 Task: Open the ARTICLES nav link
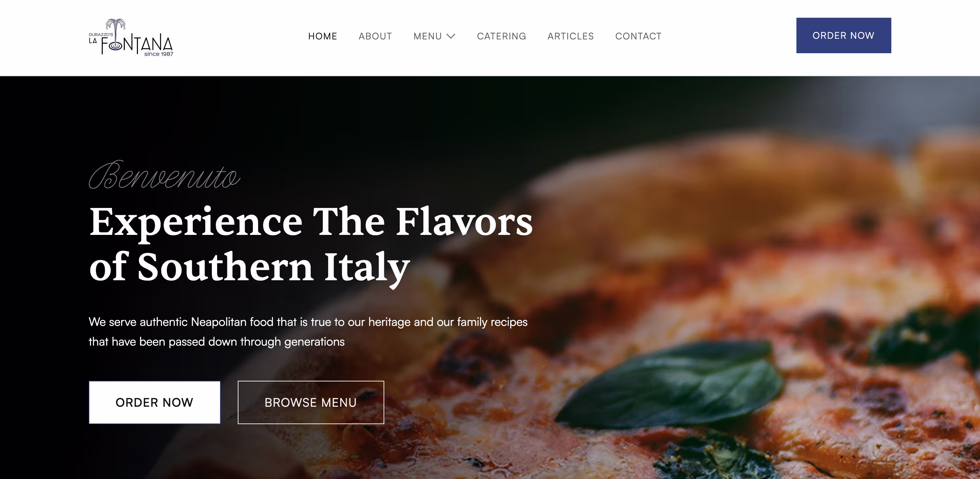571,36
